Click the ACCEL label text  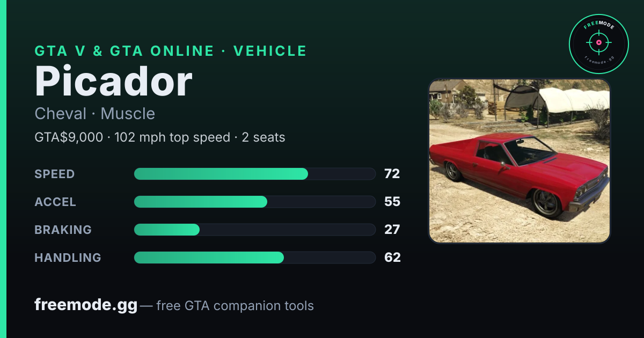coord(55,202)
